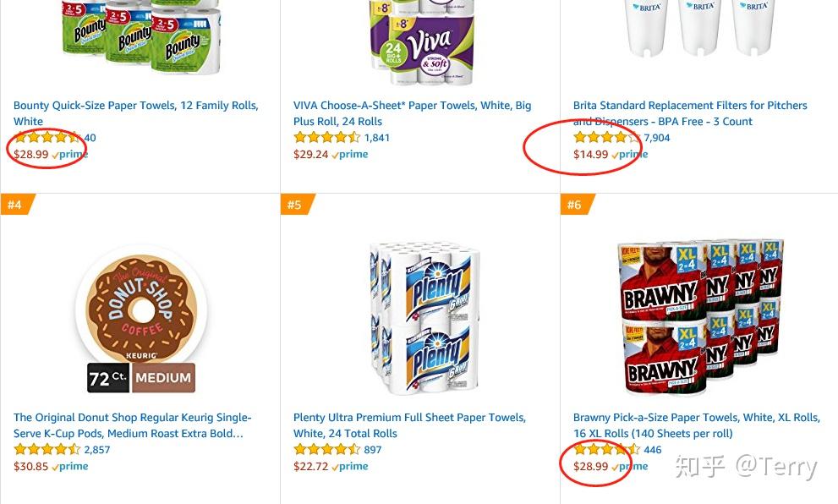Open the 1,841 reviews for VIVA
The image size is (838, 504).
tap(377, 138)
